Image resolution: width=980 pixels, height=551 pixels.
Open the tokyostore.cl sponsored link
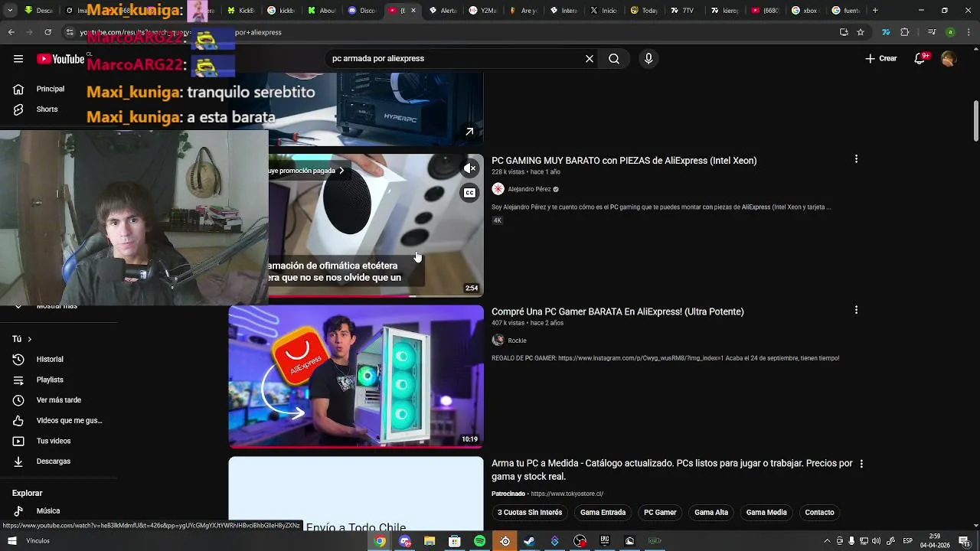pyautogui.click(x=567, y=494)
